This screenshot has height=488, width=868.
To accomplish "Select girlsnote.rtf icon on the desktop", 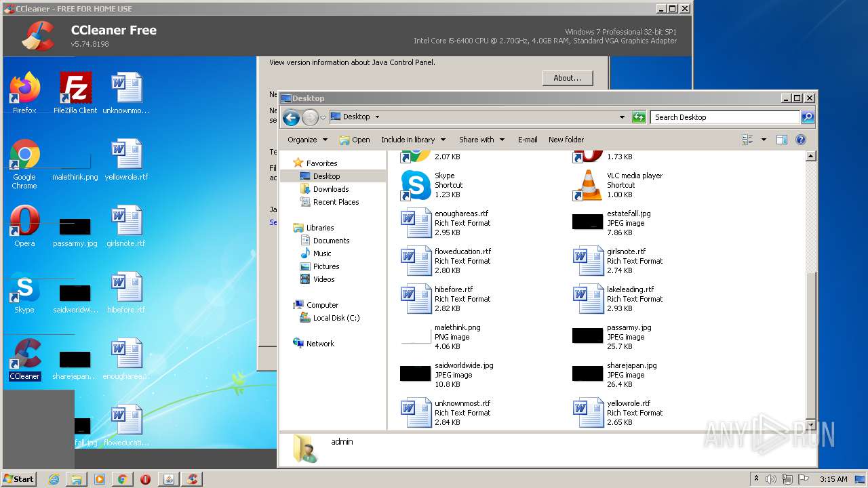I will pyautogui.click(x=126, y=226).
